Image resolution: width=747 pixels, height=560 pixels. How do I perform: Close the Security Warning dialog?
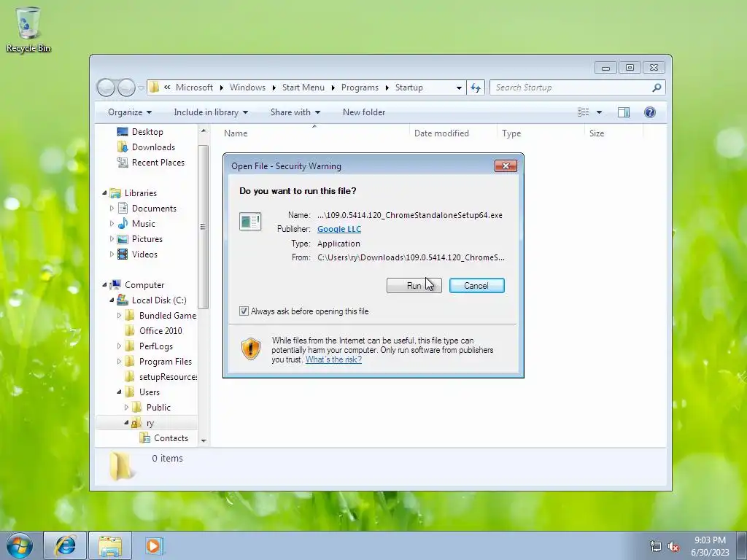pyautogui.click(x=506, y=166)
